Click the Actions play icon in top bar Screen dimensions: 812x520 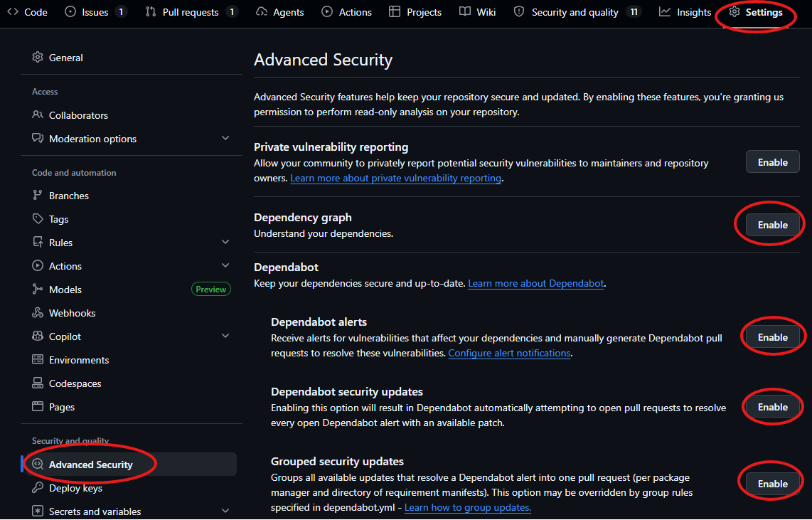(x=327, y=11)
